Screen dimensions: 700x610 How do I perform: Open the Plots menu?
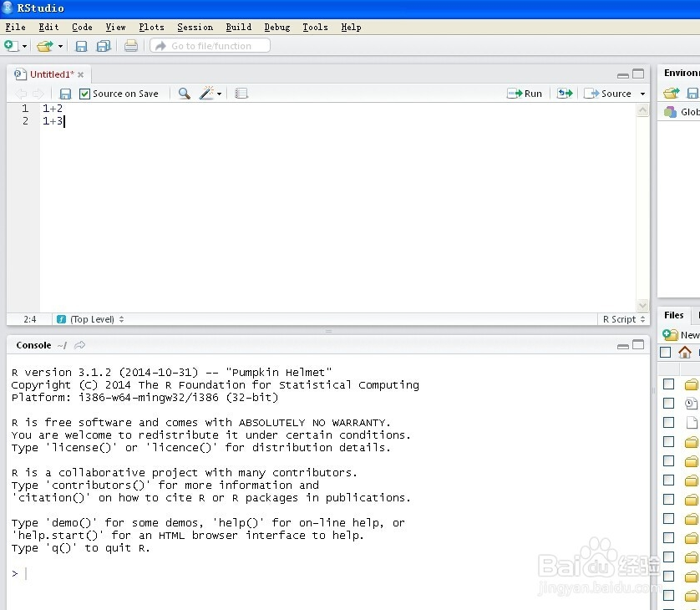(151, 28)
